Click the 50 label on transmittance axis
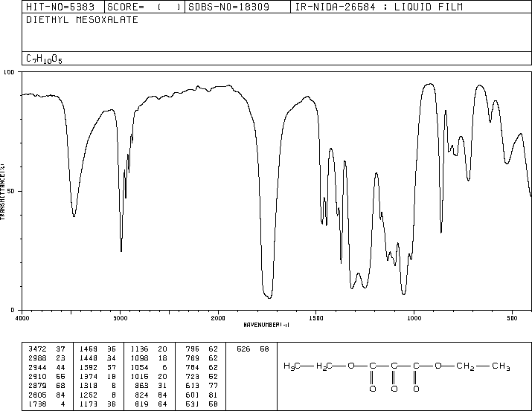Image resolution: width=532 pixels, height=411 pixels. [x=11, y=191]
